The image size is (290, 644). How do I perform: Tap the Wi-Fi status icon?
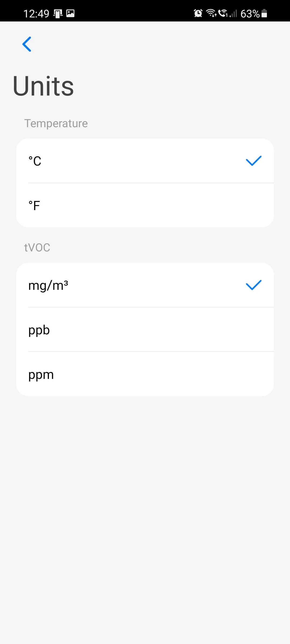click(x=211, y=13)
